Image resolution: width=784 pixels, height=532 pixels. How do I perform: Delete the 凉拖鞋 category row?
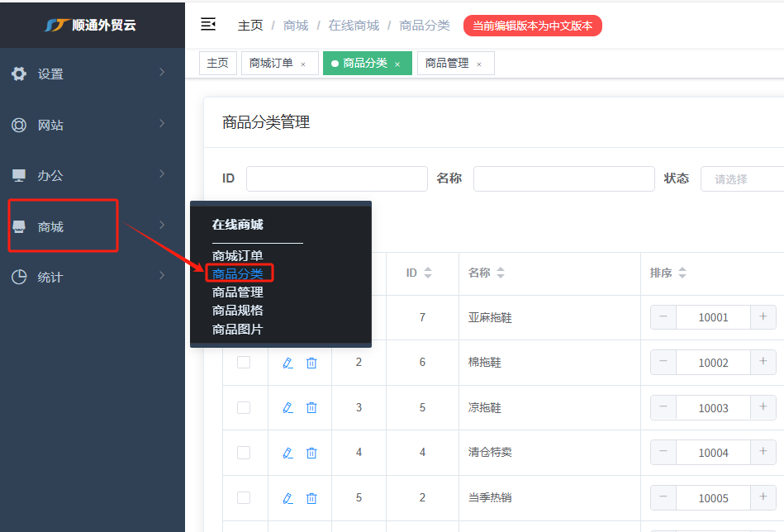click(x=311, y=408)
